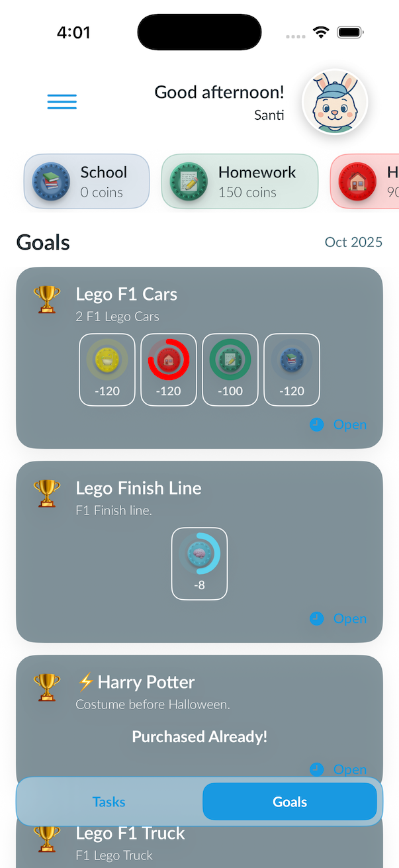This screenshot has height=868, width=399.
Task: Select the green homework coin costing -100
Action: tap(230, 369)
